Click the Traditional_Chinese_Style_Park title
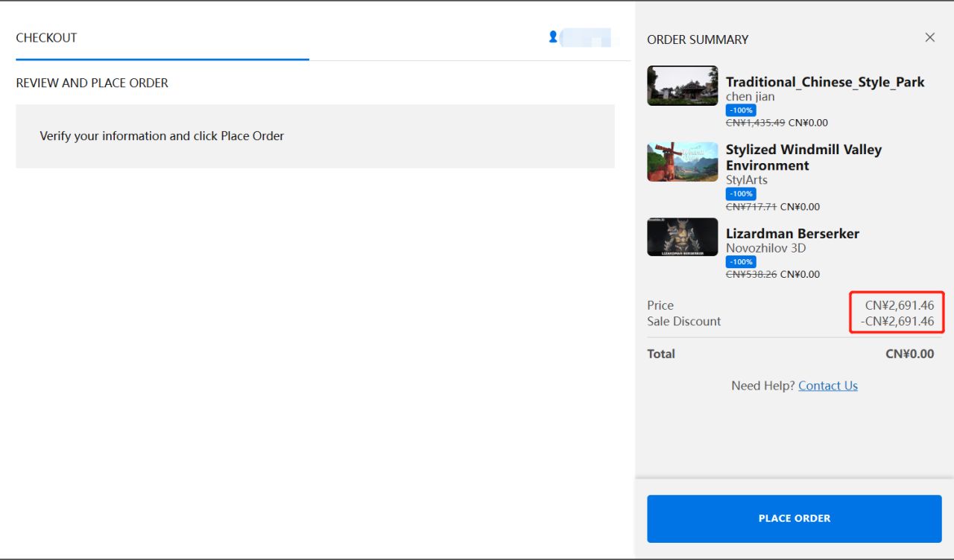Viewport: 954px width, 560px height. click(825, 82)
